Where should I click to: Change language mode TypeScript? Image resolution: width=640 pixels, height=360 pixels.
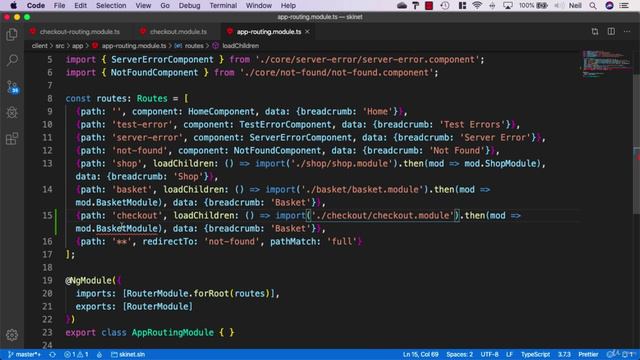[x=535, y=354]
